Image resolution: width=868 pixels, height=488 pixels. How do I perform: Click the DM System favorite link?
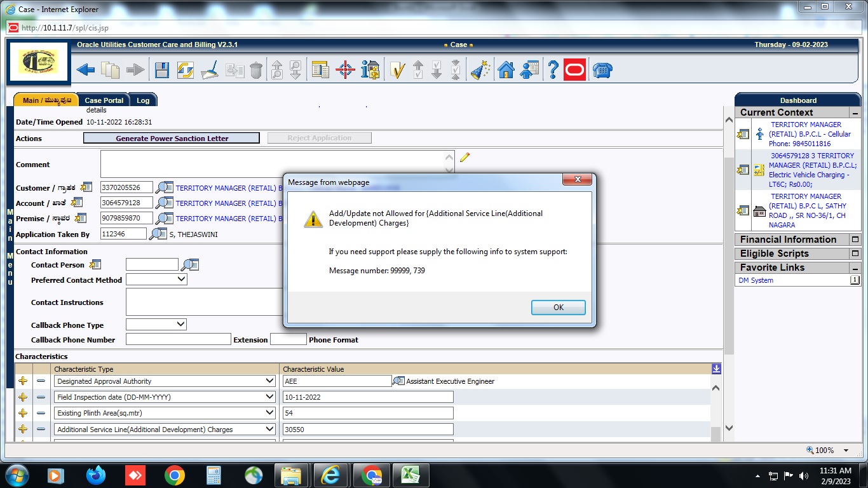tap(756, 280)
